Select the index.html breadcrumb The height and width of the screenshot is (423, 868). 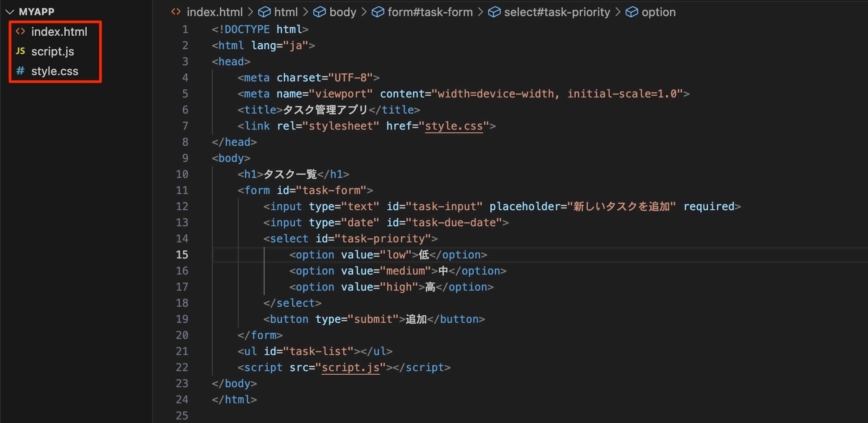tap(215, 12)
